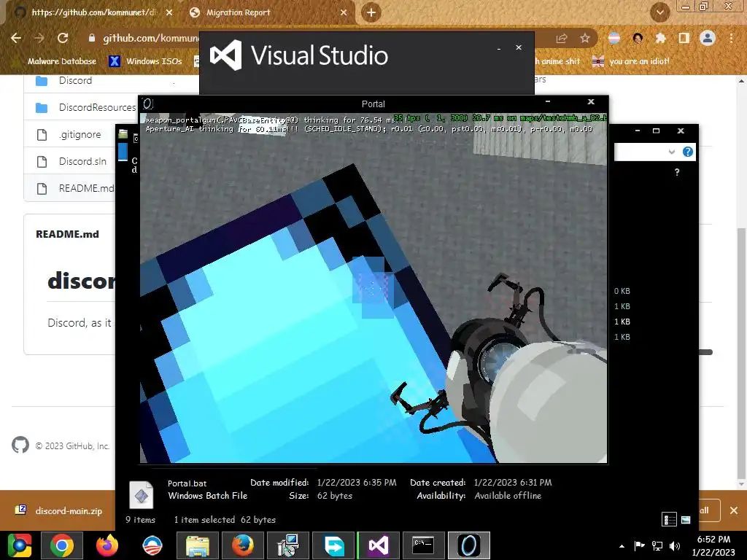
Task: Close the Chrome downloads bar
Action: click(x=734, y=510)
